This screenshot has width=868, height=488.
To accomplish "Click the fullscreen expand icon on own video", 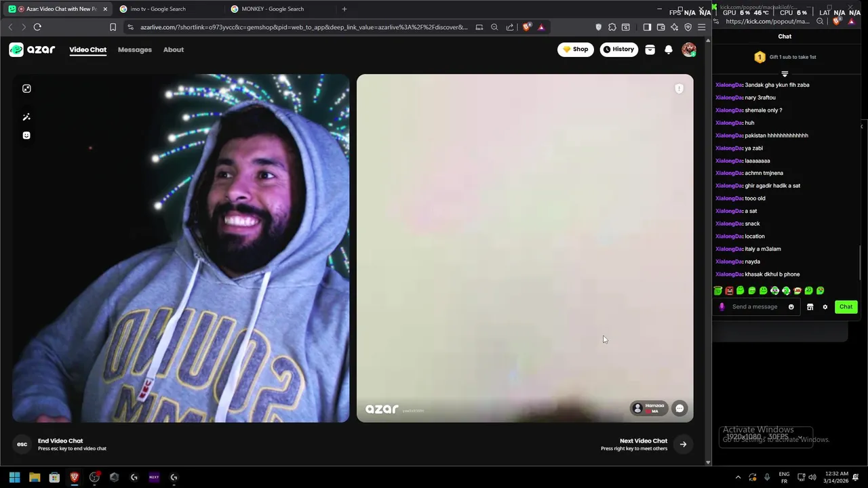I will coord(26,89).
